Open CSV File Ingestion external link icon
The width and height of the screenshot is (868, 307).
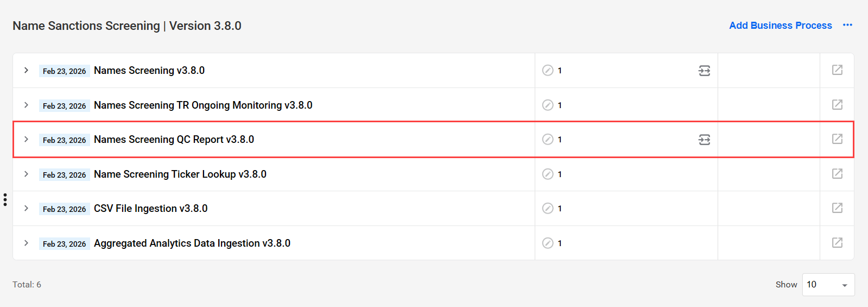click(x=837, y=208)
